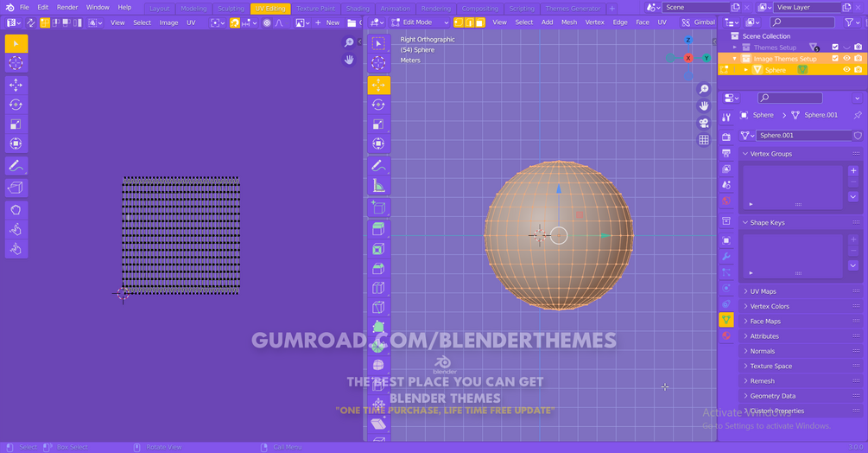Choose the Rip Region tool in UV editor
868x453 pixels.
coord(16,188)
